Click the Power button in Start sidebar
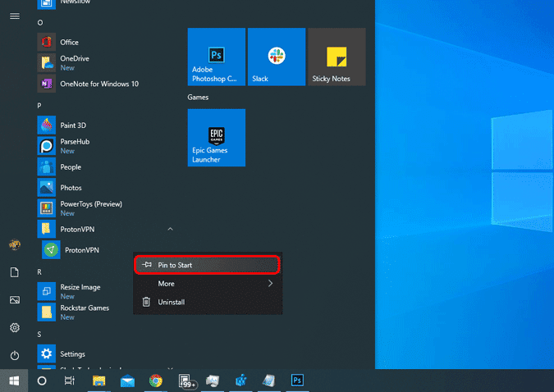The image size is (554, 392). coord(15,355)
